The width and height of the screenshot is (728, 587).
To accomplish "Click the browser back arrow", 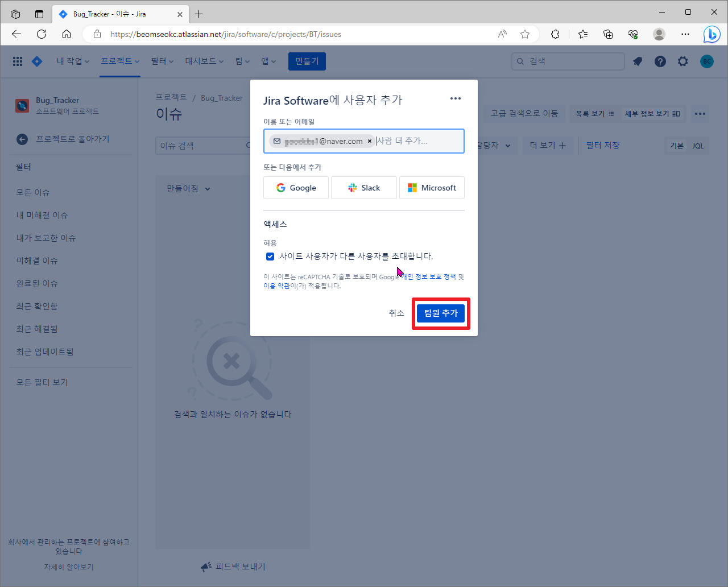I will pos(16,34).
